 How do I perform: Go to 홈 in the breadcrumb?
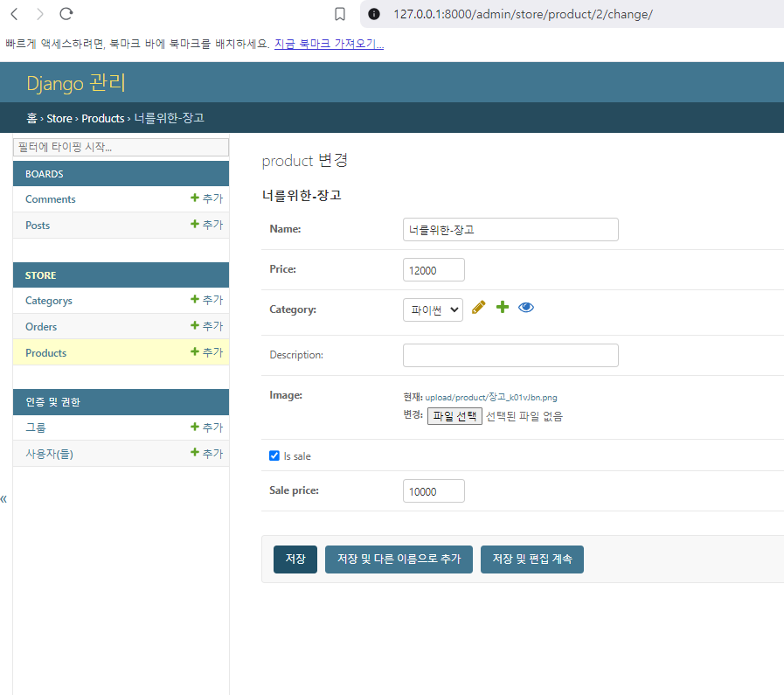31,118
